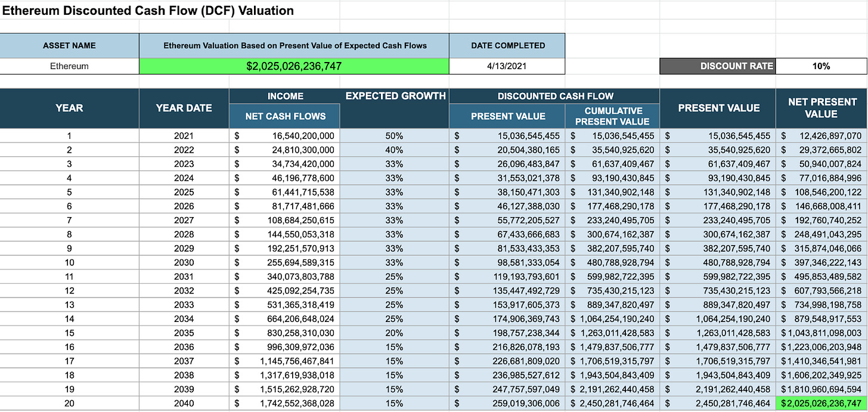
Task: Select the spreadsheet title Ethereum Discounted Cash Flow Valuation
Action: point(147,11)
